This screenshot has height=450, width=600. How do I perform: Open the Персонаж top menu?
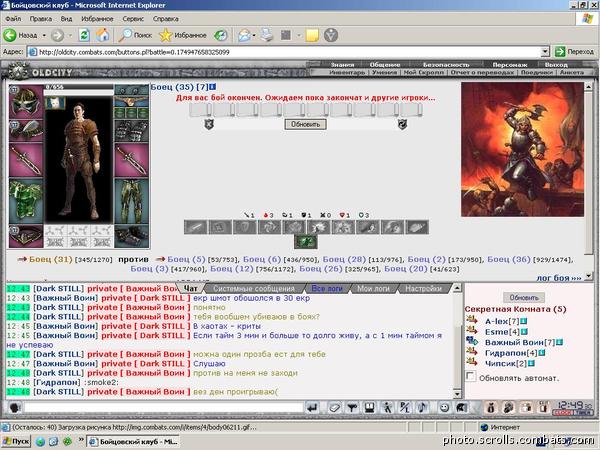[510, 65]
